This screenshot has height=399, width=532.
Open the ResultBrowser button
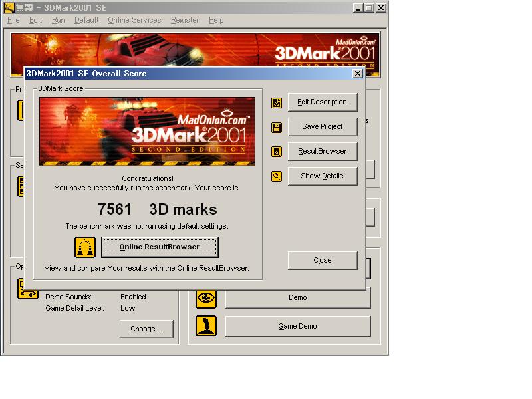point(323,152)
